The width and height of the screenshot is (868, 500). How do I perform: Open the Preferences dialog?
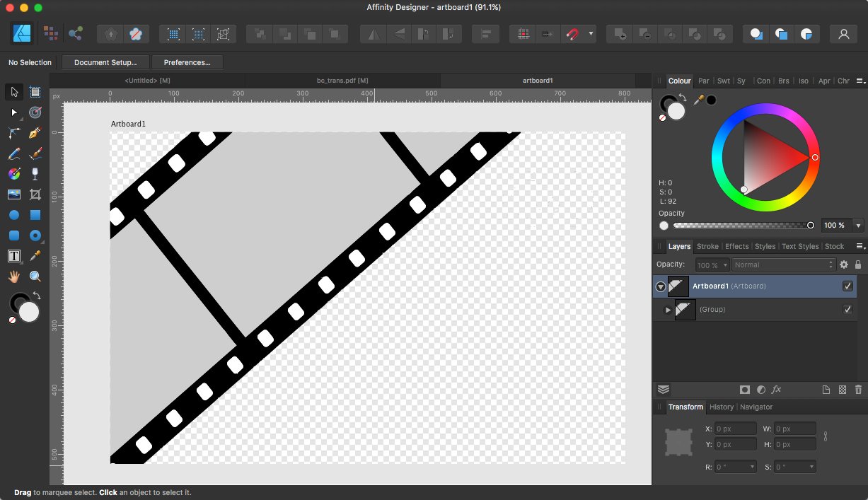pos(187,62)
